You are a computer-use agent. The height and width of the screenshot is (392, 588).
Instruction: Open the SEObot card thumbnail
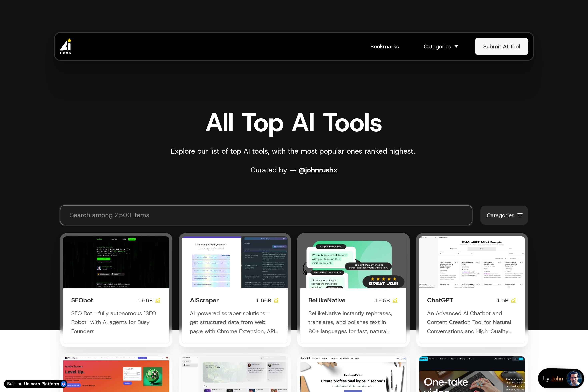tap(116, 262)
